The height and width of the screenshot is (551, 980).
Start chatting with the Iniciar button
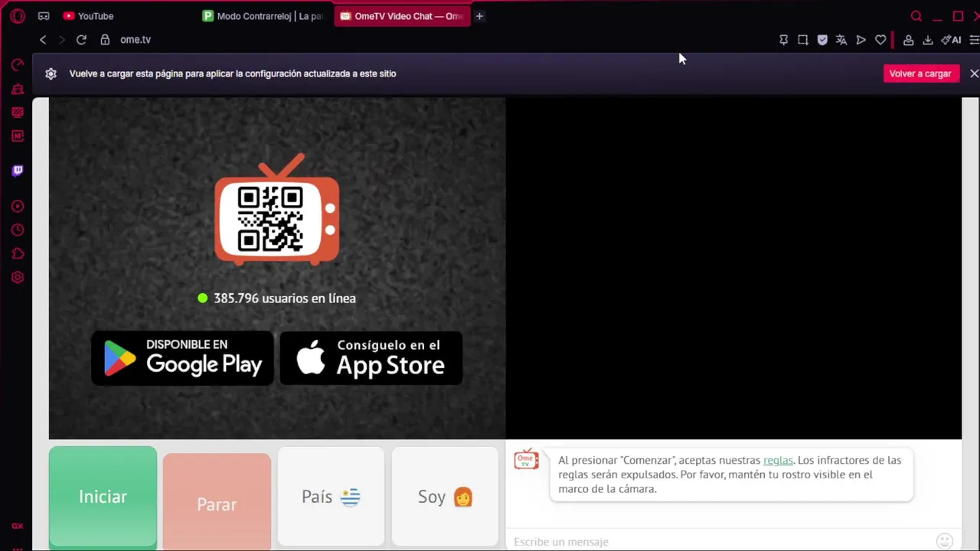click(103, 497)
